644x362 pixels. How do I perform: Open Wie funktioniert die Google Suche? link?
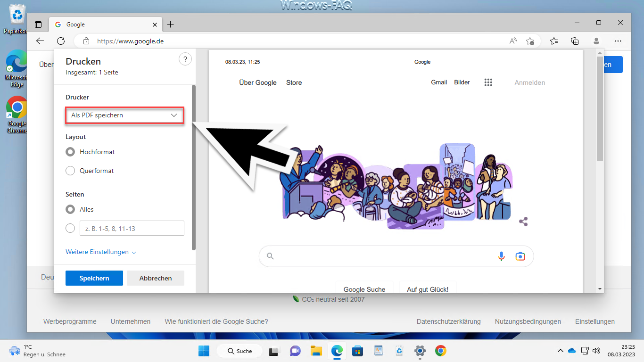pyautogui.click(x=216, y=321)
